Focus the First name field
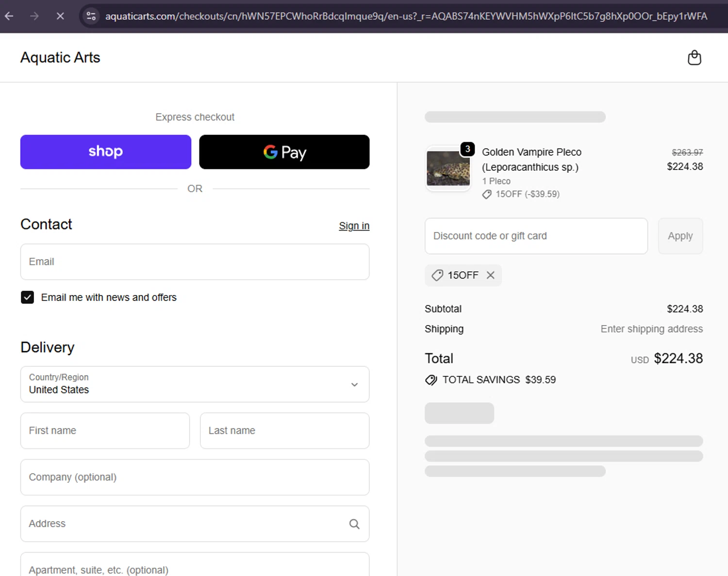 click(105, 430)
